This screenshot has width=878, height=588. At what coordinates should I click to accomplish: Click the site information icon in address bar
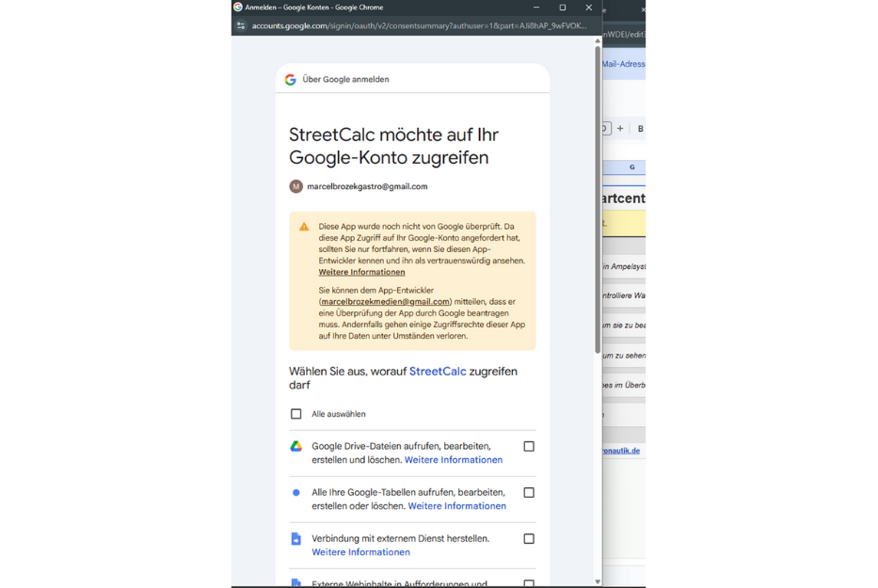pyautogui.click(x=241, y=25)
